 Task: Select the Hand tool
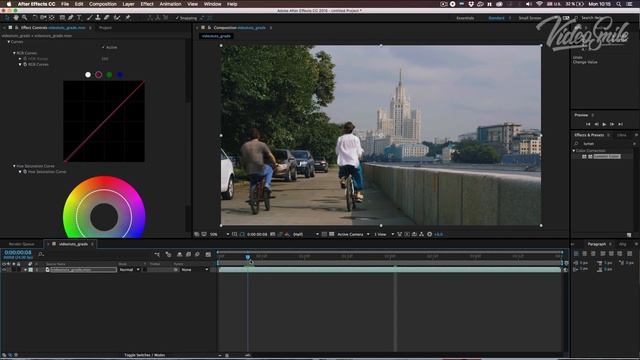coord(16,18)
